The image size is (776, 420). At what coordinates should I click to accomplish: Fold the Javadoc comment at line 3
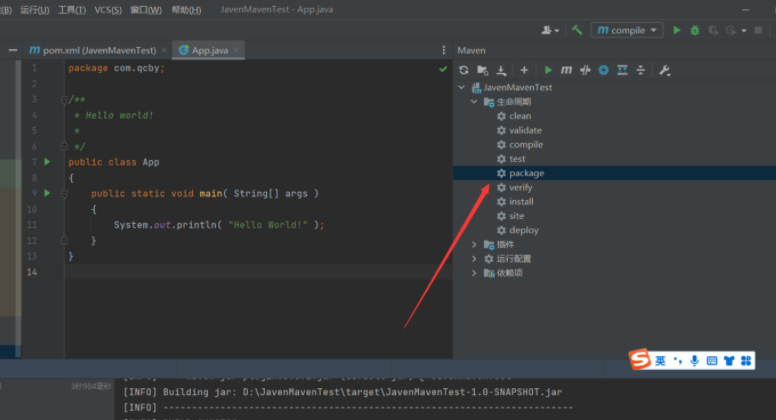coord(64,99)
